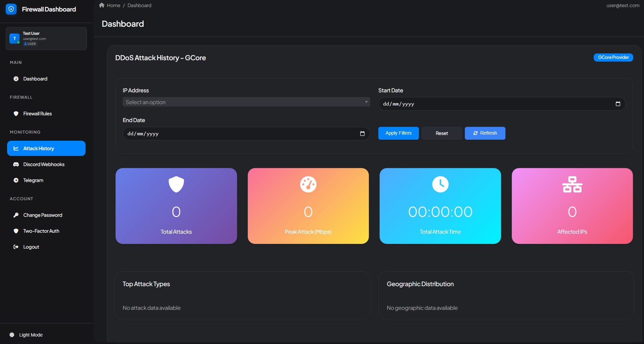The width and height of the screenshot is (644, 344).
Task: Click the Home house icon in breadcrumb
Action: click(x=102, y=5)
